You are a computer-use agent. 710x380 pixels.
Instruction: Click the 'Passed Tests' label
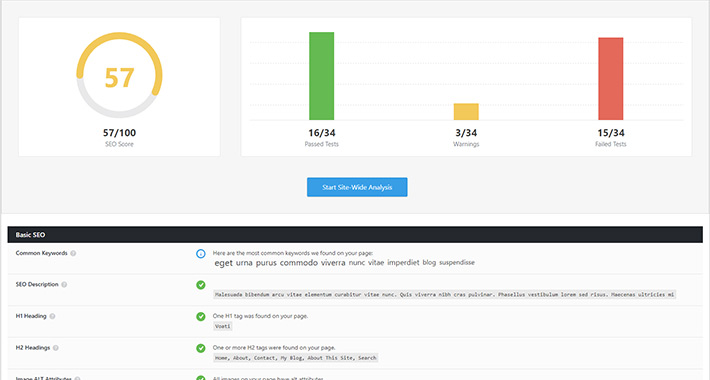coord(321,144)
